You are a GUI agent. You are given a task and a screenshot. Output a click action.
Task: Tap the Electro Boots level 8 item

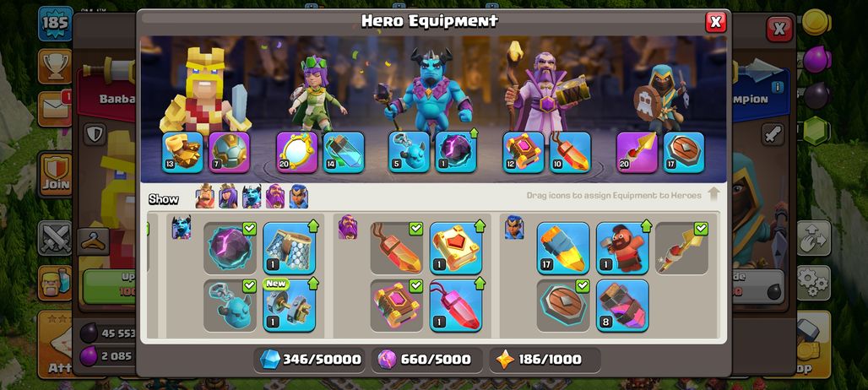(x=622, y=306)
